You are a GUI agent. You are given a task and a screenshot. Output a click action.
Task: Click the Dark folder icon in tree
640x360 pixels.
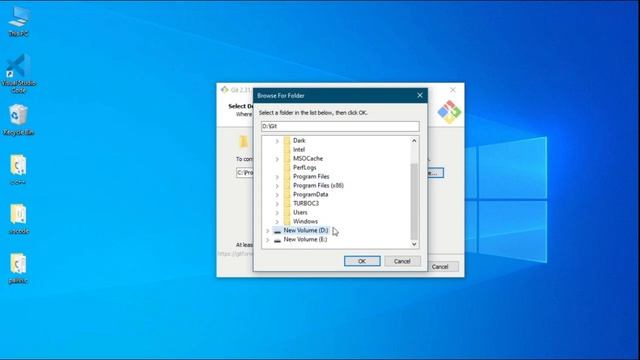(x=287, y=140)
